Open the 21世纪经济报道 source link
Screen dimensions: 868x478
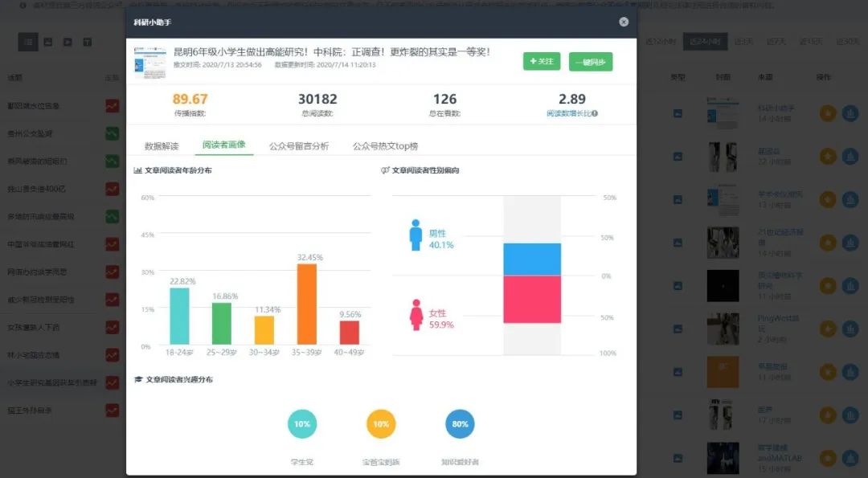pos(780,237)
